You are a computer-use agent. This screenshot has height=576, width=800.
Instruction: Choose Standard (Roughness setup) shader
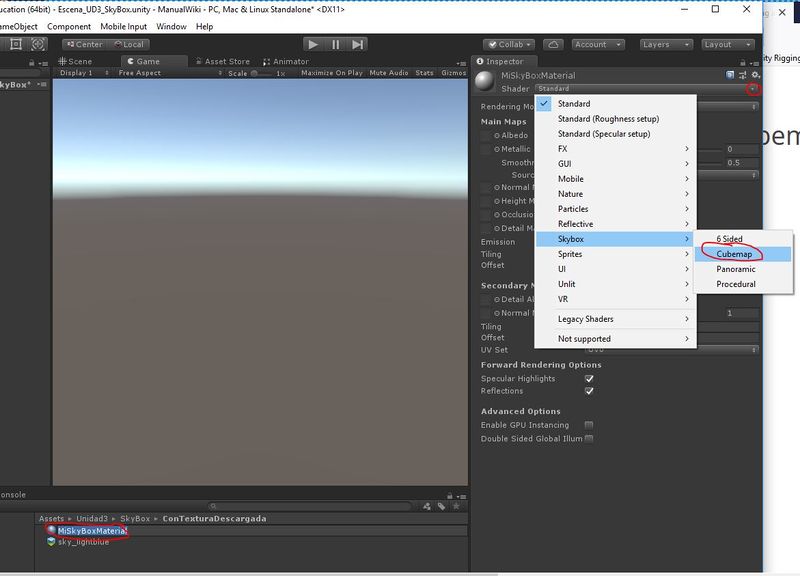click(x=616, y=119)
